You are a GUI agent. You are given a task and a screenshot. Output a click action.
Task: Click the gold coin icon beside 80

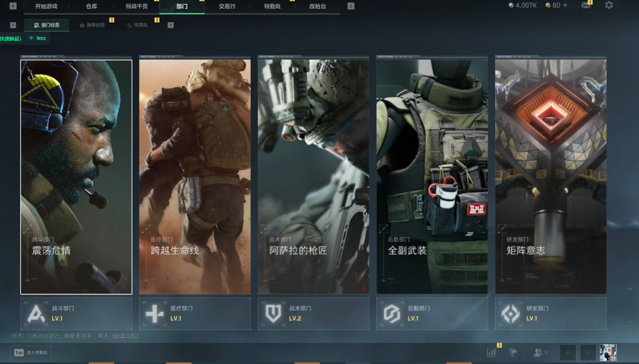coord(548,5)
